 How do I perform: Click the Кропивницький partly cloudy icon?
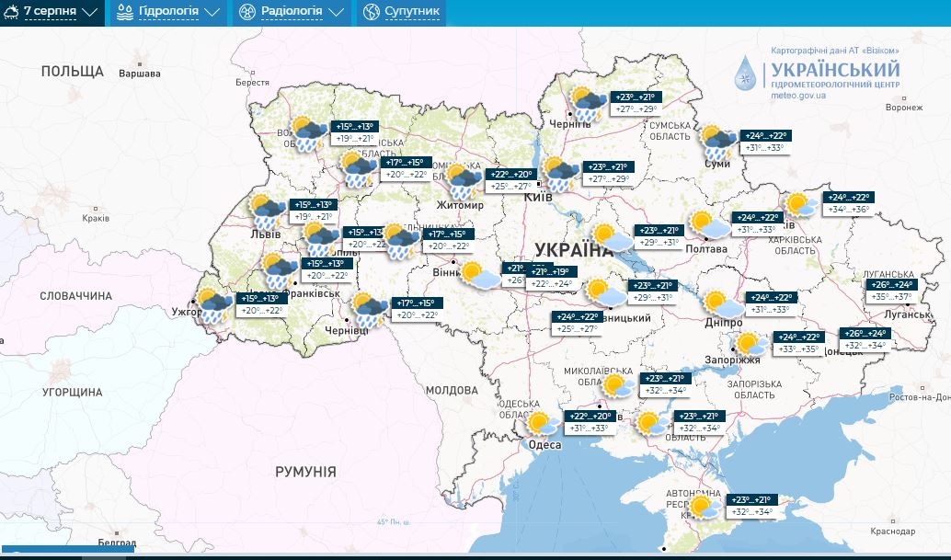point(606,292)
